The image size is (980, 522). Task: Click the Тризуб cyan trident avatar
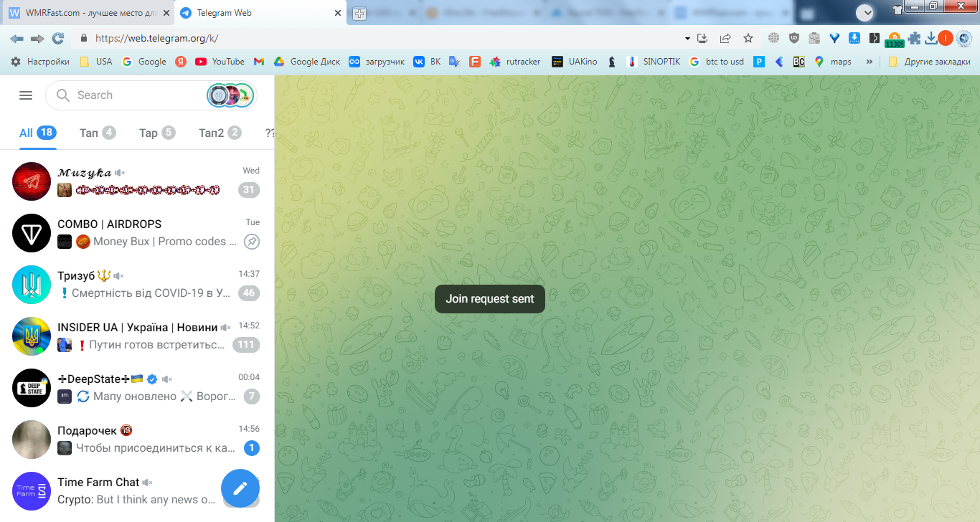point(32,285)
